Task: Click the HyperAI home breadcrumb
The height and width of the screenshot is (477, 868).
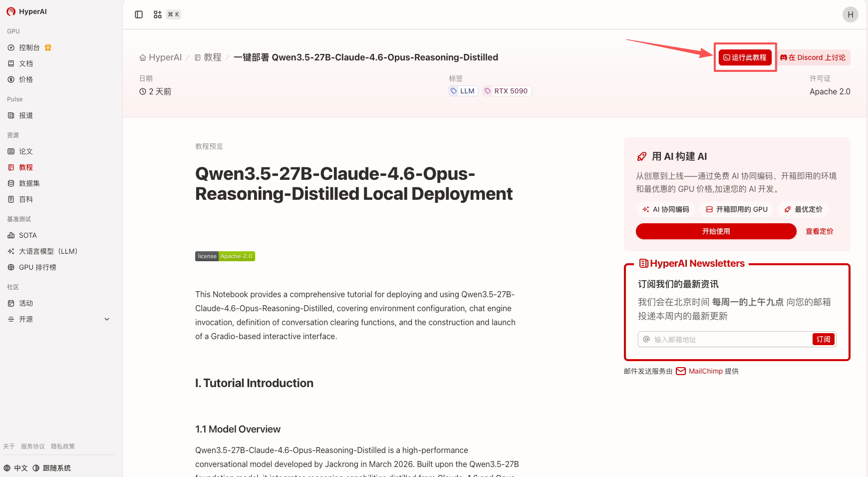Action: coord(160,57)
